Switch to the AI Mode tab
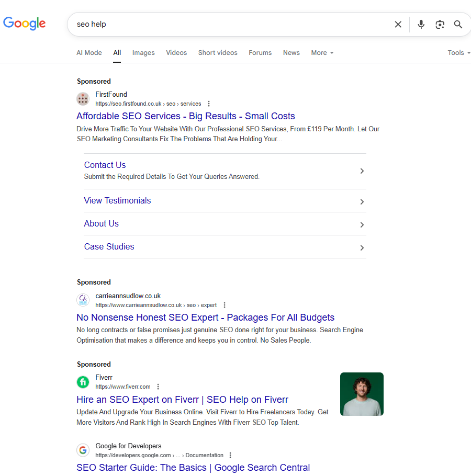 tap(89, 53)
